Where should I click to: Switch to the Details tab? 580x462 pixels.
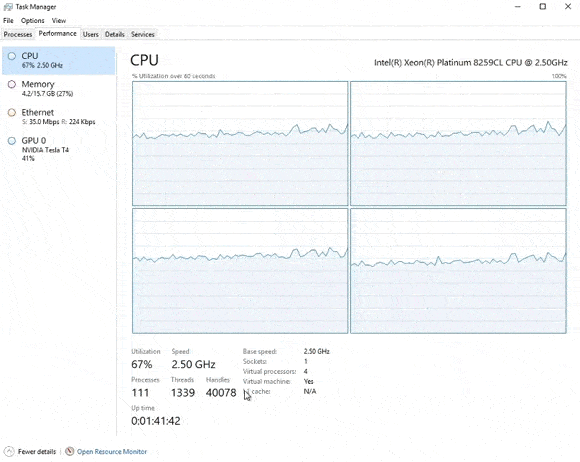click(115, 34)
